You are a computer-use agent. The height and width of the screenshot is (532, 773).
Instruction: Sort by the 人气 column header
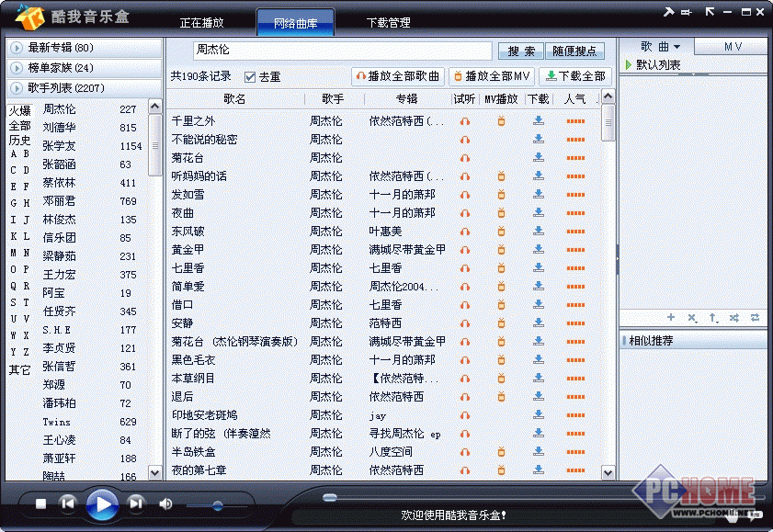click(574, 99)
